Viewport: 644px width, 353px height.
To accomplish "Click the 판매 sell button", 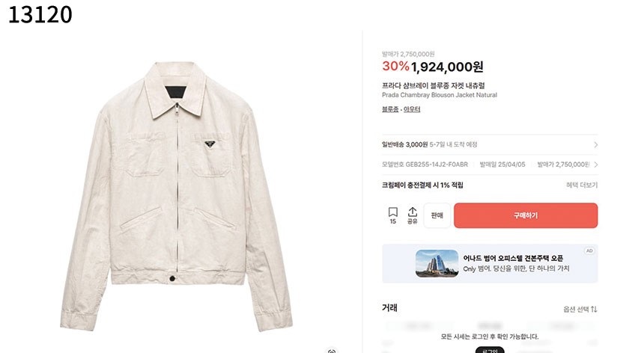I will [437, 215].
